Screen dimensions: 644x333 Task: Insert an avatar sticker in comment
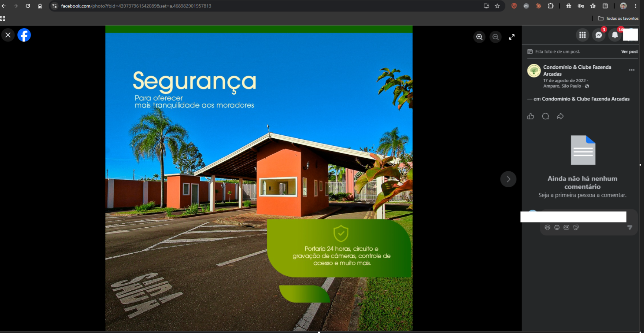pos(547,227)
